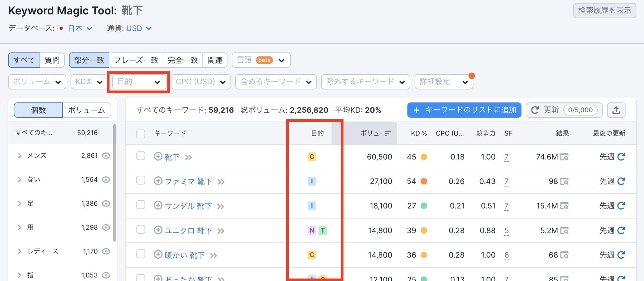The image size is (644, 281).
Task: Check the box for 暖かい 靴下 row
Action: point(141,254)
